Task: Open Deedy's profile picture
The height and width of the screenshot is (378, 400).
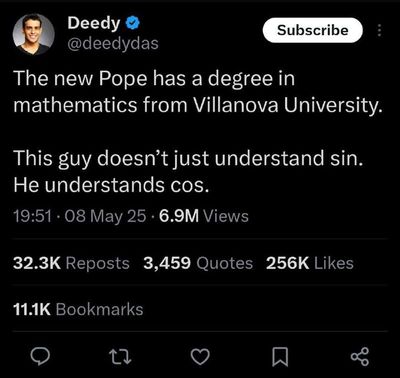Action: pyautogui.click(x=34, y=34)
